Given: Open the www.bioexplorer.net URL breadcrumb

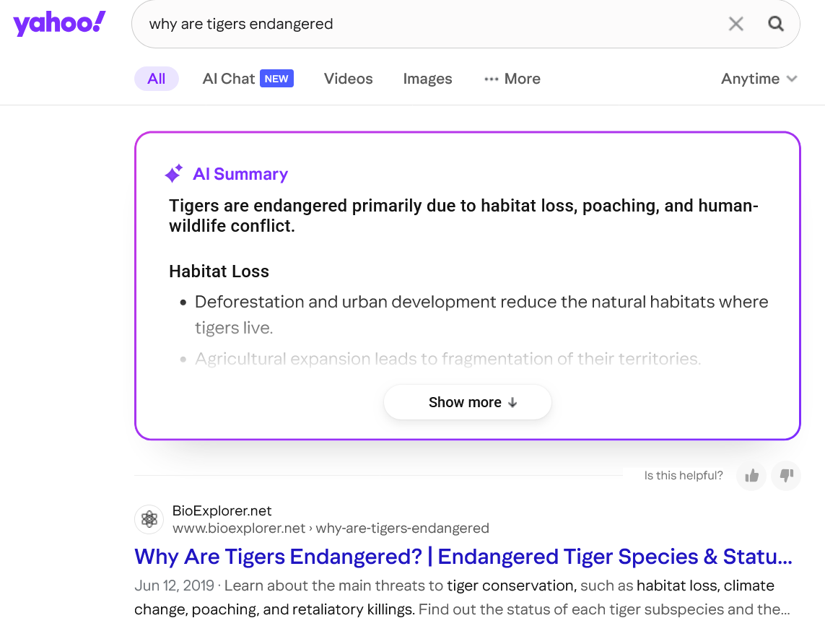Looking at the screenshot, I should point(331,528).
